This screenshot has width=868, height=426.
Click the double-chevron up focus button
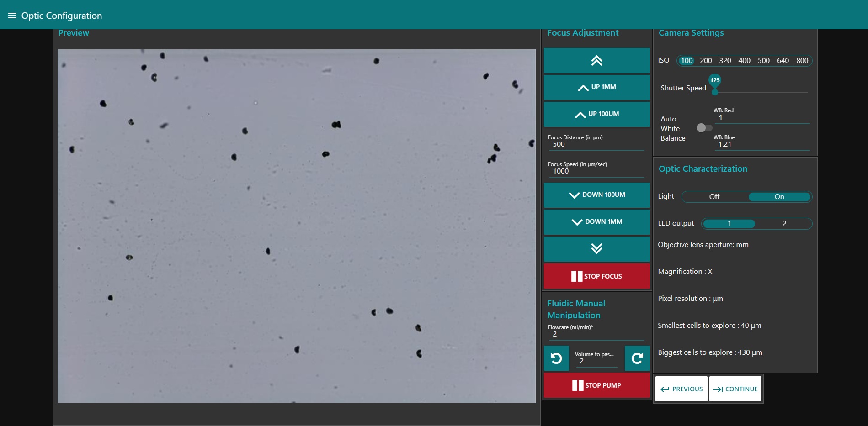point(596,61)
